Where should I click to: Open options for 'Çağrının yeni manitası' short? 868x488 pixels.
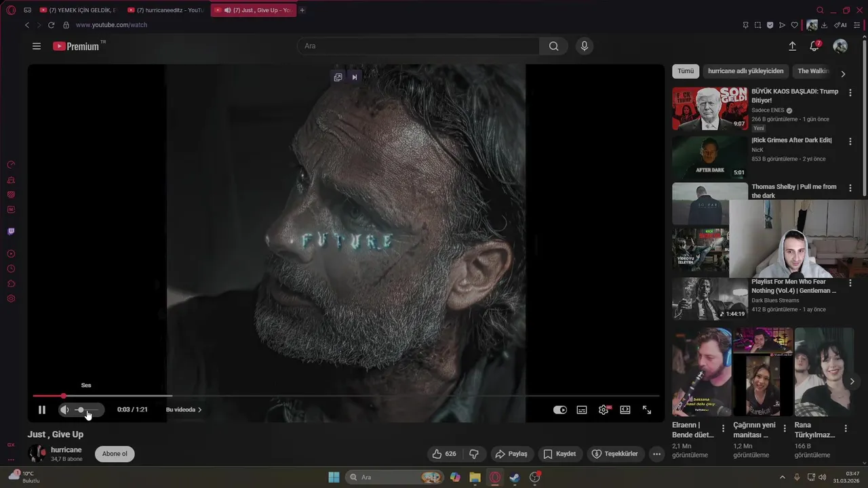785,428
